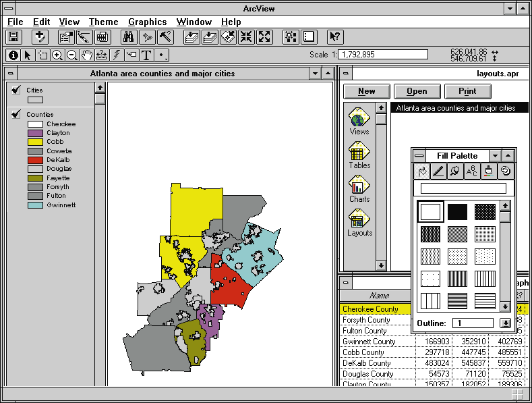Open the Graphics menu
The image size is (532, 403).
(x=147, y=22)
